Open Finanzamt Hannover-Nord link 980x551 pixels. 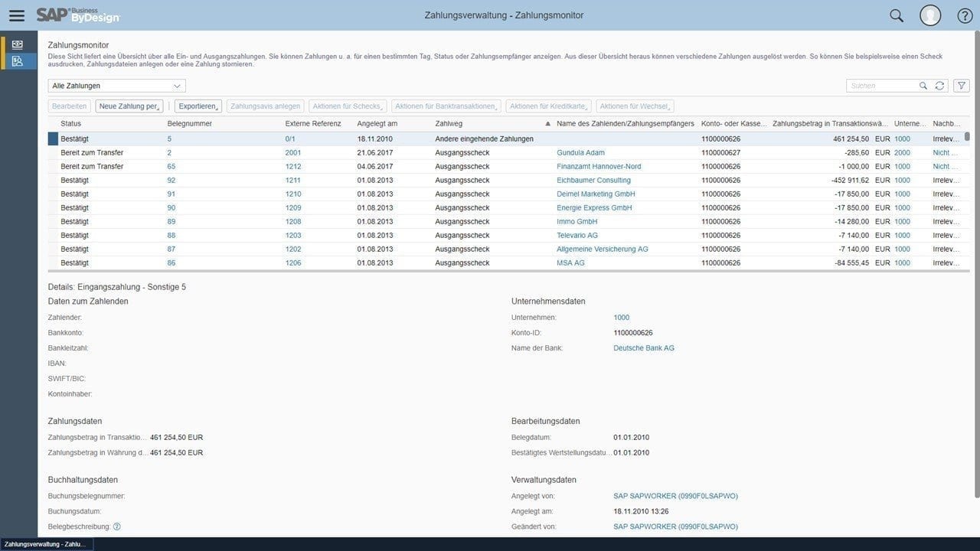[x=599, y=166]
